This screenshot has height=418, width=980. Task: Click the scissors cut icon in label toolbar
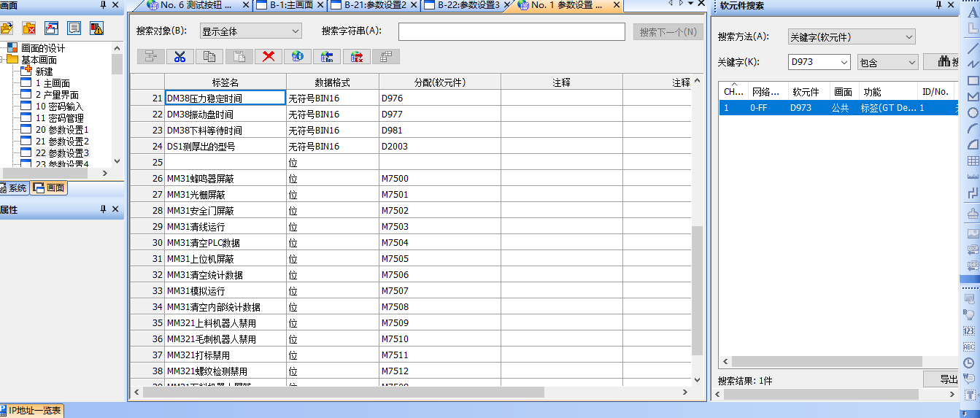tap(180, 57)
